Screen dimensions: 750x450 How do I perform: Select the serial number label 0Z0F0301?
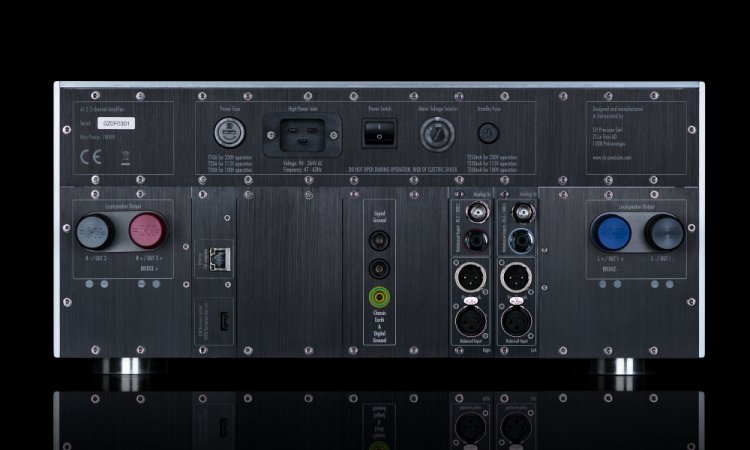click(116, 123)
